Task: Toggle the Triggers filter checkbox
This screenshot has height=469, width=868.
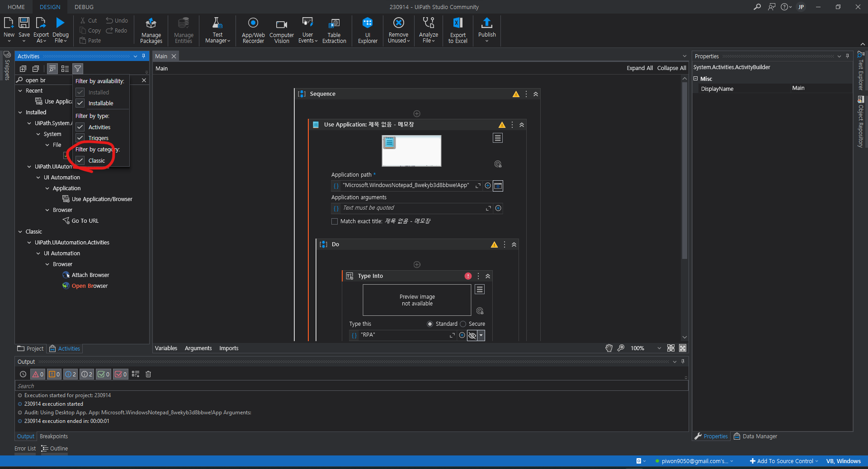Action: [x=80, y=138]
